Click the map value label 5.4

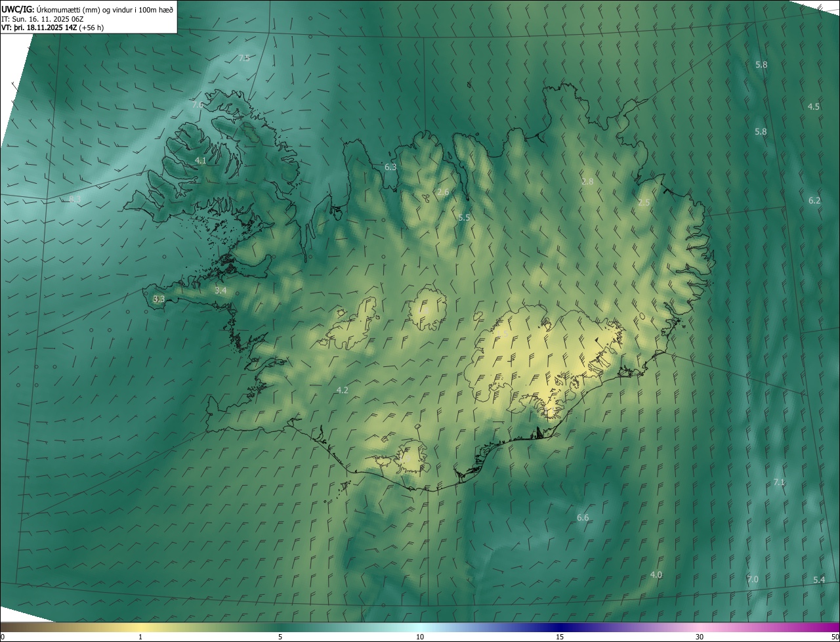[819, 580]
